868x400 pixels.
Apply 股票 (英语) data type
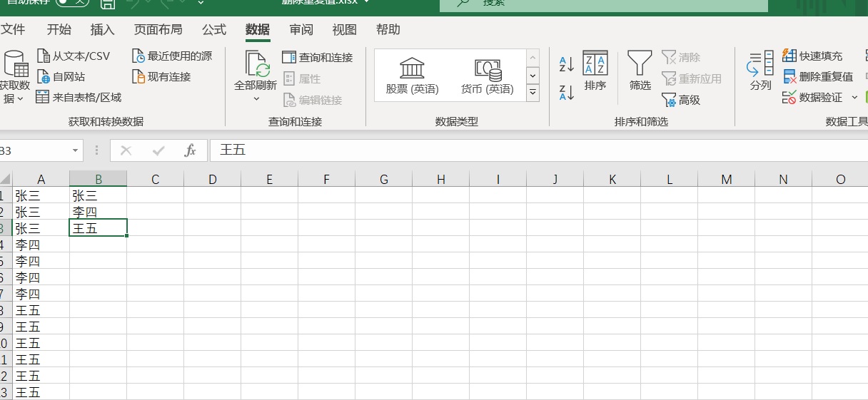413,76
